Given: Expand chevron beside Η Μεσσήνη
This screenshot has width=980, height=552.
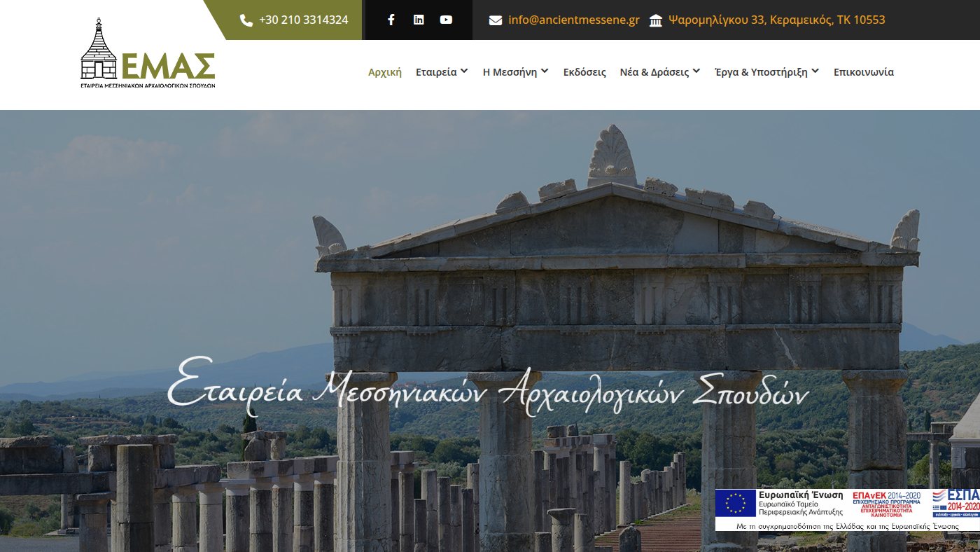Looking at the screenshot, I should [545, 71].
